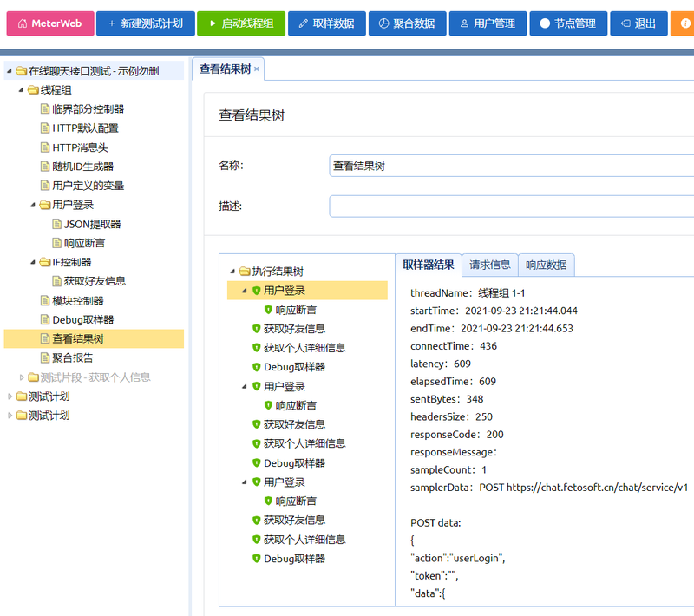Viewport: 694px width, 616px height.
Task: Select 临界部分控制器 document icon
Action: [x=45, y=108]
